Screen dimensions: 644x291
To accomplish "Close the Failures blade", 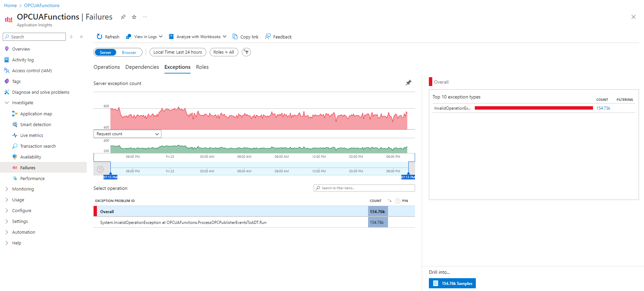I will (634, 17).
